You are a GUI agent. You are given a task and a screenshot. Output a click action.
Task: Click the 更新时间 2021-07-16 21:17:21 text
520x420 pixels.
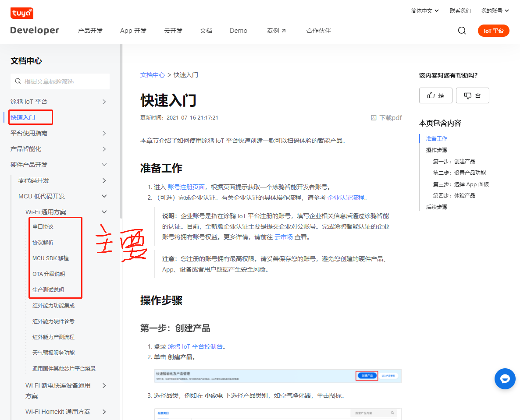pyautogui.click(x=179, y=117)
